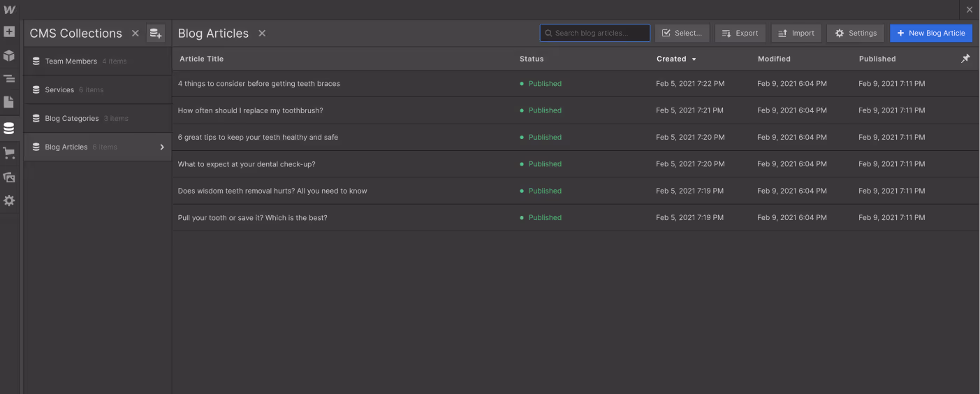
Task: Click the Export button
Action: (740, 33)
